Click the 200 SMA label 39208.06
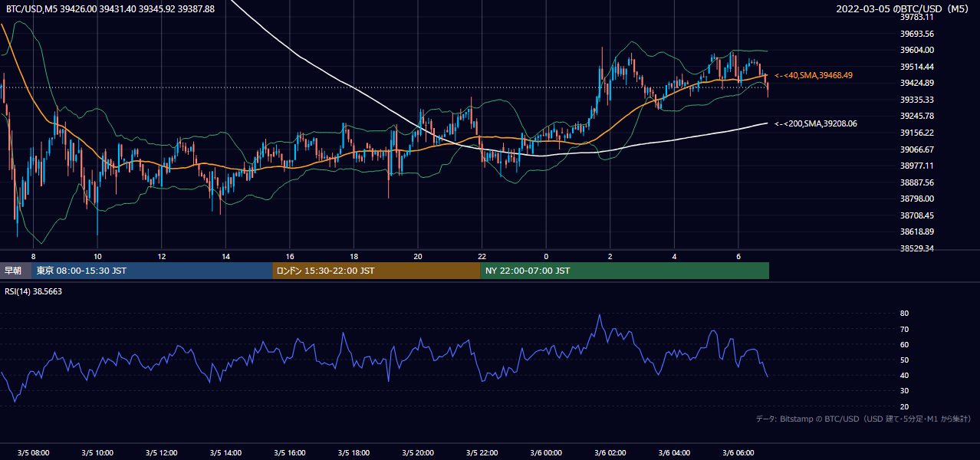 pos(816,123)
